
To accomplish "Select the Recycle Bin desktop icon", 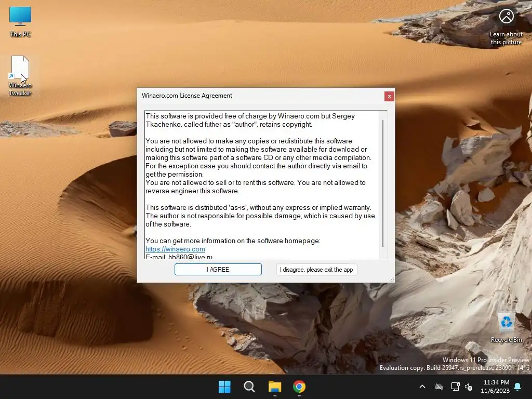I will pos(506,327).
